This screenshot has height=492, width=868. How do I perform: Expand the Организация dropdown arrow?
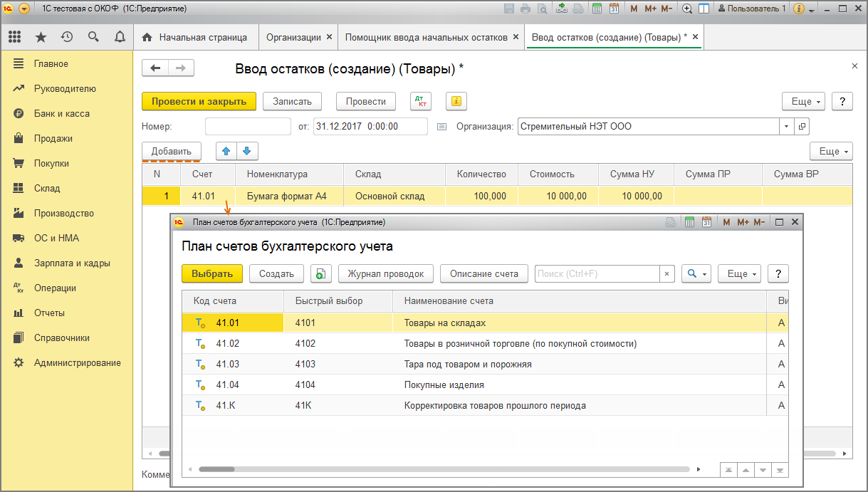click(786, 127)
